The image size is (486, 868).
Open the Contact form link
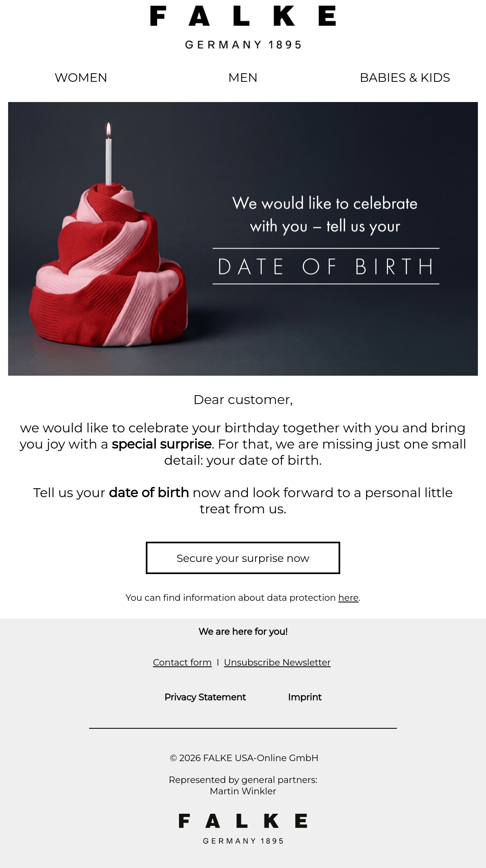pos(182,663)
